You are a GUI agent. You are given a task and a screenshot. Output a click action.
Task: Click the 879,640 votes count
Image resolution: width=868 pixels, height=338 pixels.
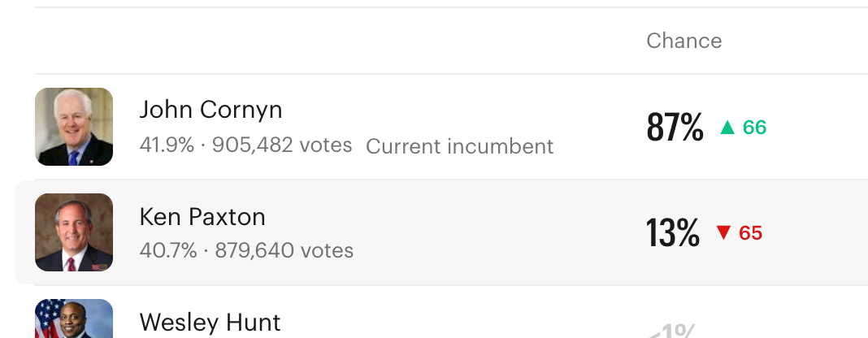tap(282, 250)
